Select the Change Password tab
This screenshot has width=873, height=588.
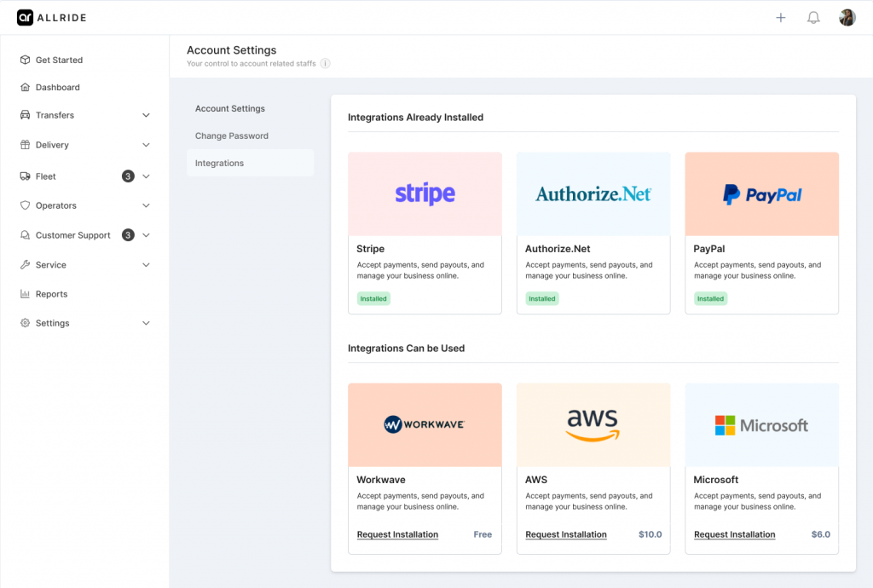click(x=250, y=135)
